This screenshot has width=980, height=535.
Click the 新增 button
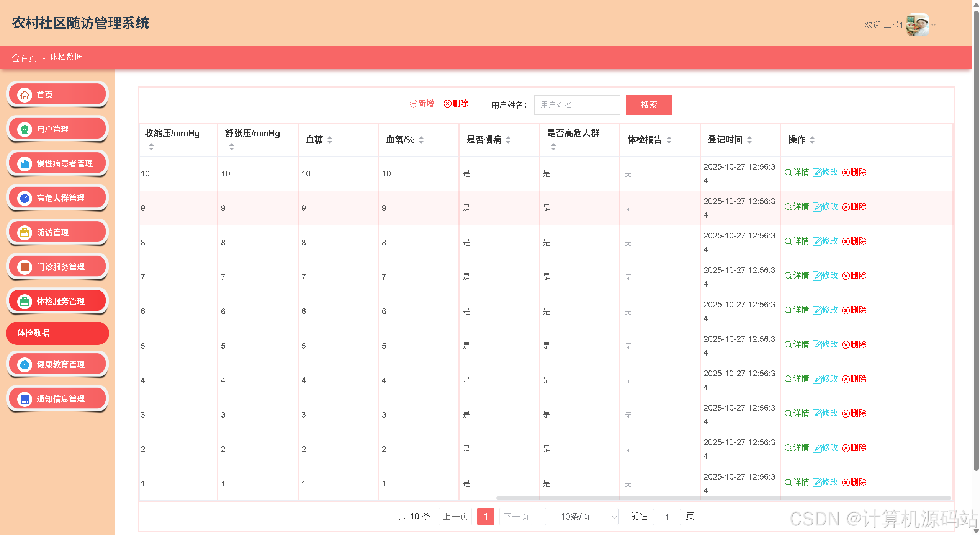coord(422,104)
